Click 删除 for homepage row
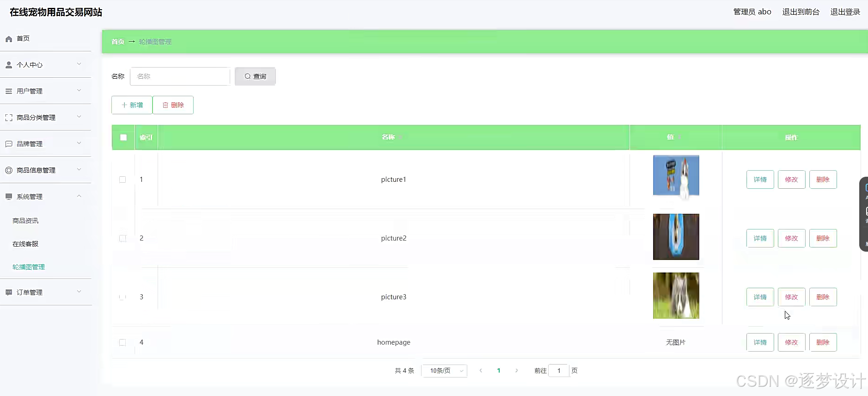The height and width of the screenshot is (396, 868). (x=823, y=342)
